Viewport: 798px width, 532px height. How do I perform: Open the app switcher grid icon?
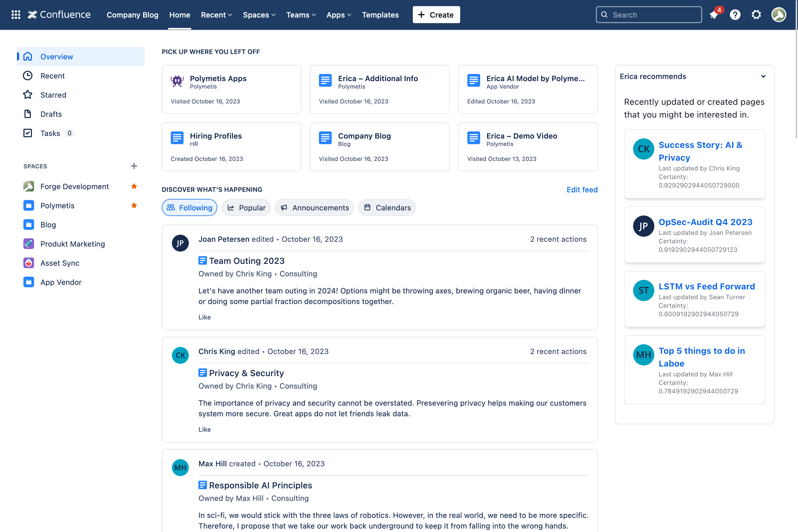tap(16, 15)
